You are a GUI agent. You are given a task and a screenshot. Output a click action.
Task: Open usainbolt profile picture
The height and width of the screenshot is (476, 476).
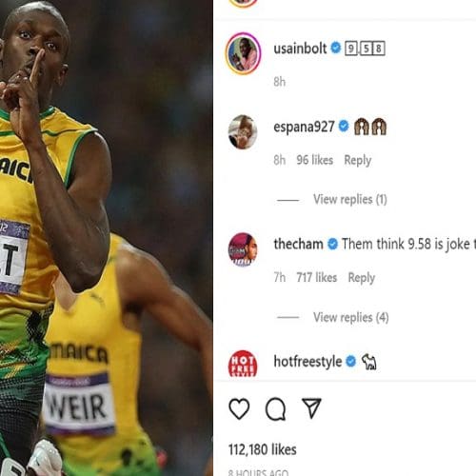point(243,53)
